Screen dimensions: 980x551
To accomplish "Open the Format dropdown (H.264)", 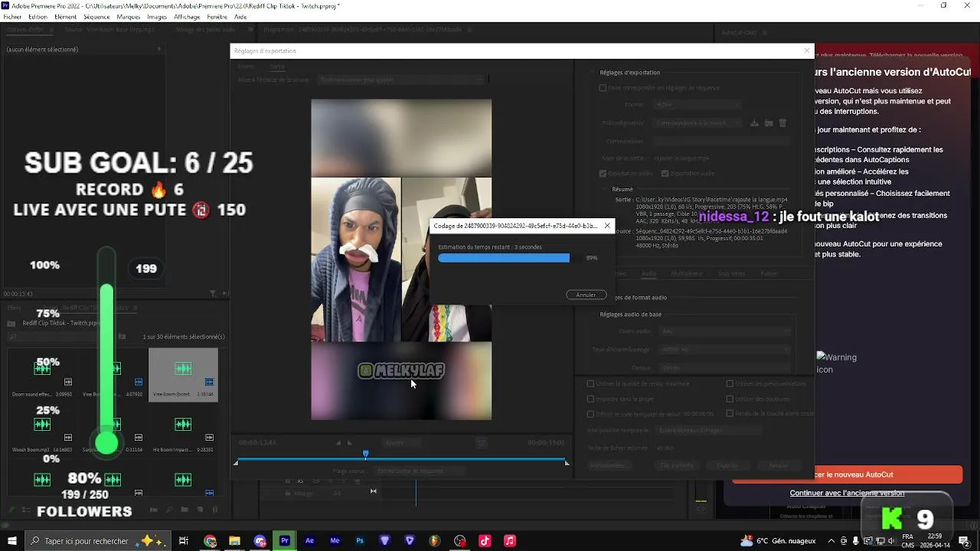I will click(697, 105).
